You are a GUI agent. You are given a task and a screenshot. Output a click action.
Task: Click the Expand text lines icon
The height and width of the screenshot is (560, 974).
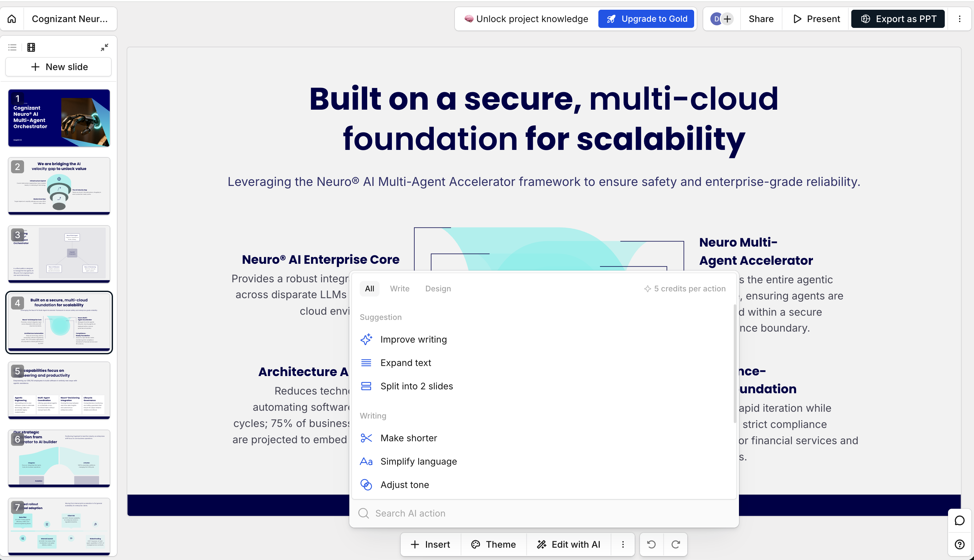coord(366,363)
